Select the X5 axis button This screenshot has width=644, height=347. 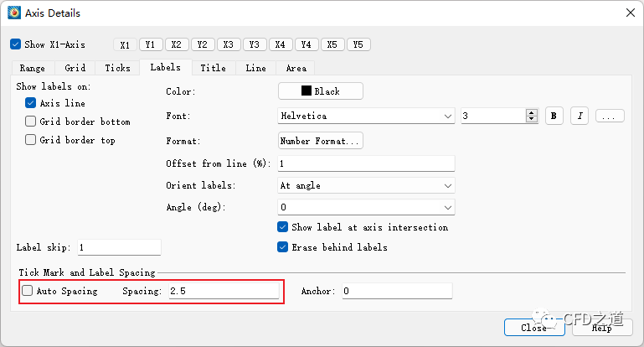tap(332, 44)
